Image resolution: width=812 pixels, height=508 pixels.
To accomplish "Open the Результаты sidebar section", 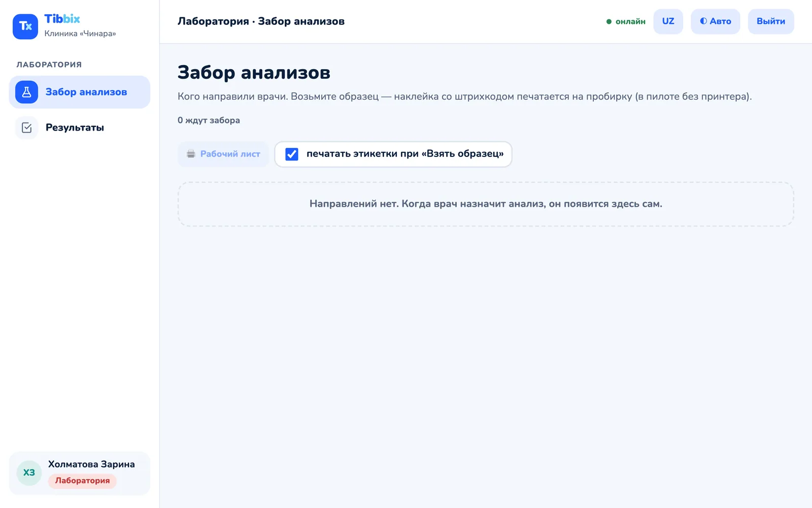I will coord(80,128).
